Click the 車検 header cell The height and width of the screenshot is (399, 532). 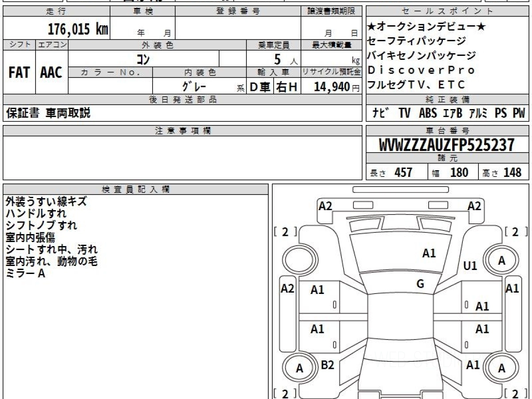pos(142,12)
